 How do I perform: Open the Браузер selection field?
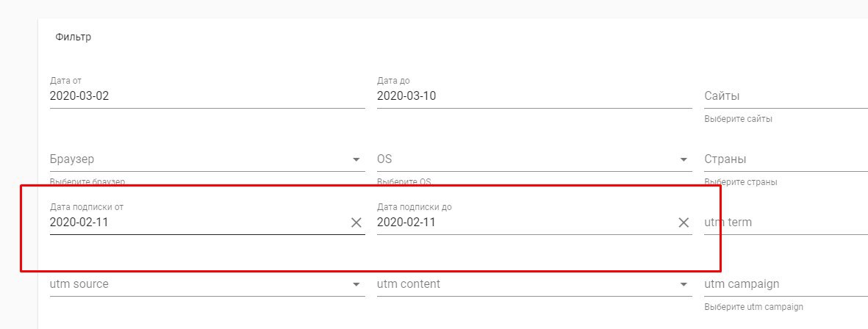click(207, 159)
